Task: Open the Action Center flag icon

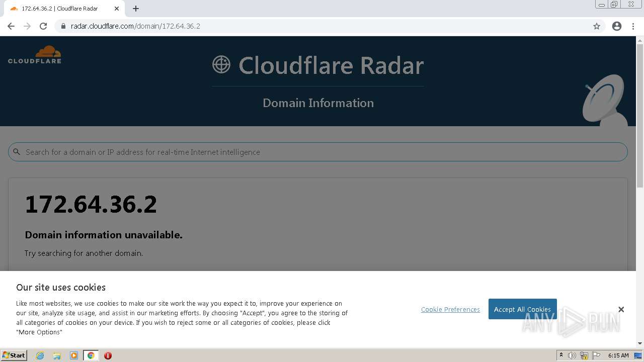Action: (x=596, y=355)
